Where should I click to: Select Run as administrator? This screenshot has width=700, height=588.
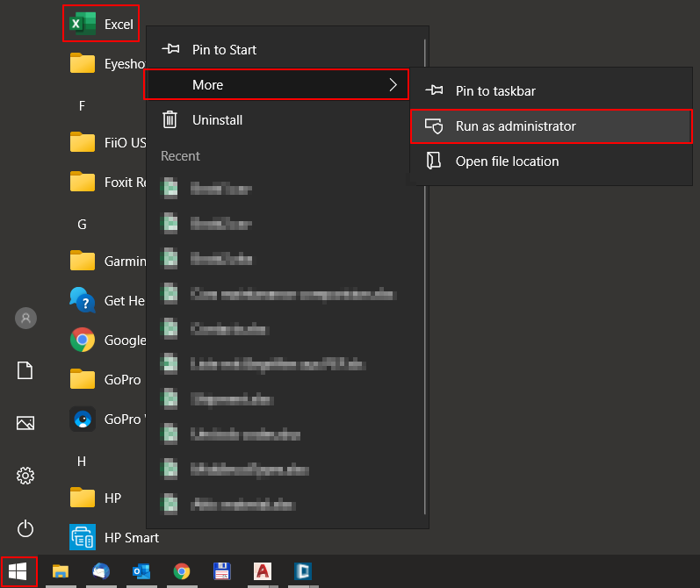click(x=516, y=126)
